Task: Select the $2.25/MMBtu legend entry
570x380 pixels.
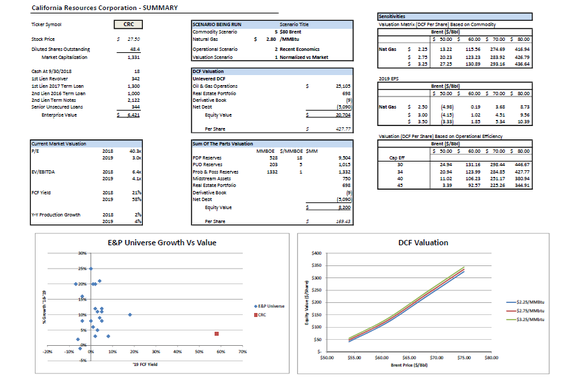Action: pyautogui.click(x=525, y=302)
